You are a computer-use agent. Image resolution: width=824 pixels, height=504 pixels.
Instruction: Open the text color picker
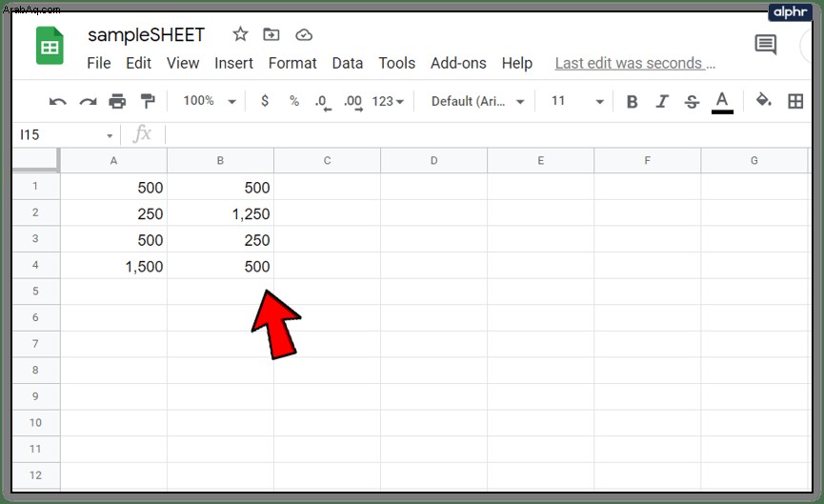[722, 102]
